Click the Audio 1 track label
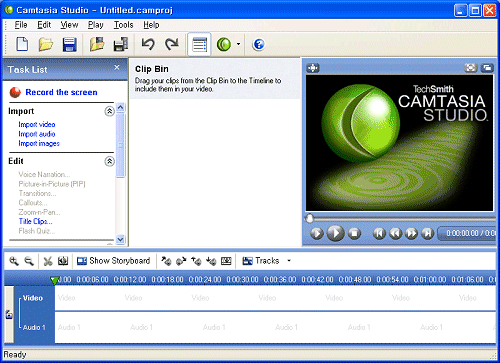Screen dimensions: 500x363 [34, 327]
